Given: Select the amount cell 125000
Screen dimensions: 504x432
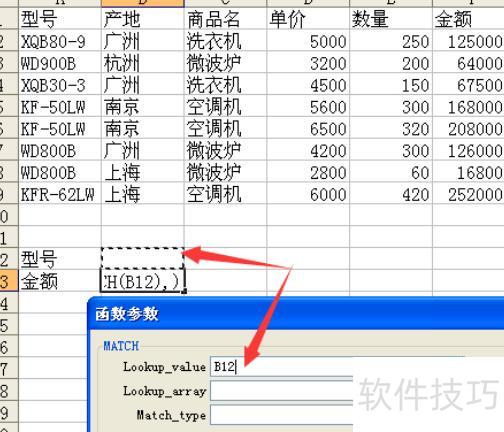Looking at the screenshot, I should click(468, 40).
